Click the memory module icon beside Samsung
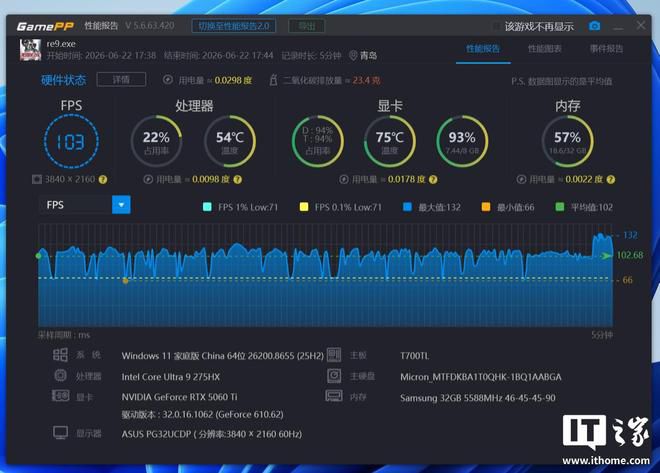The height and width of the screenshot is (473, 660). pyautogui.click(x=334, y=396)
